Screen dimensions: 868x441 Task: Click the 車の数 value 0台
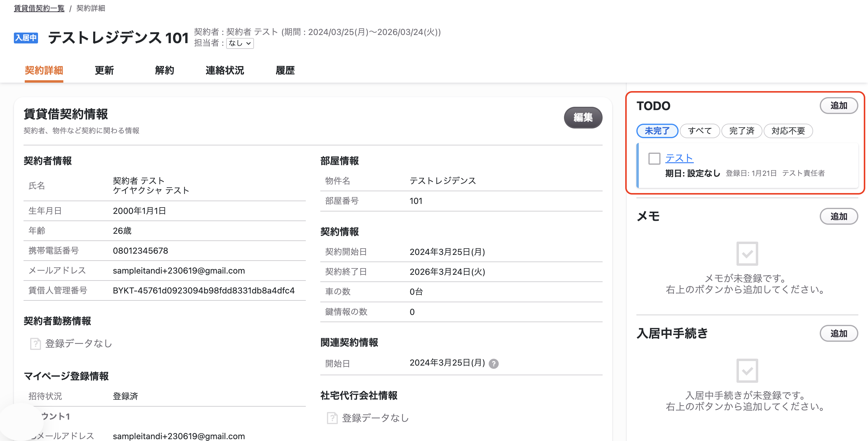point(416,292)
